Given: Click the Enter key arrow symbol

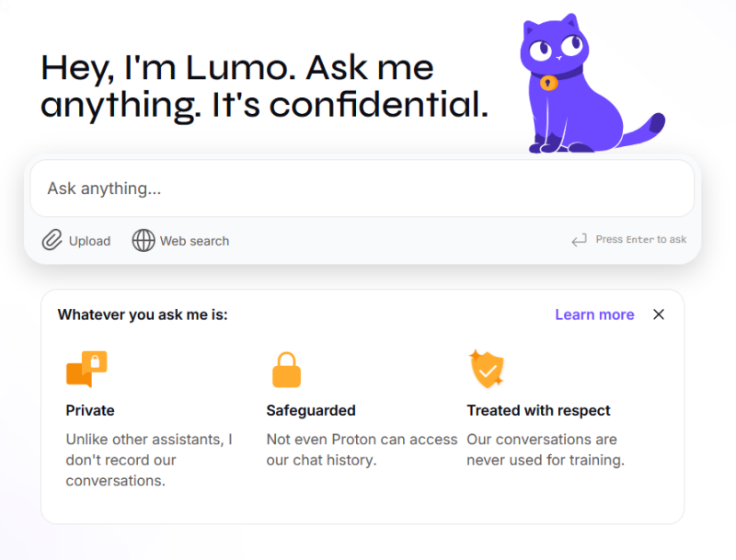Looking at the screenshot, I should coord(579,239).
